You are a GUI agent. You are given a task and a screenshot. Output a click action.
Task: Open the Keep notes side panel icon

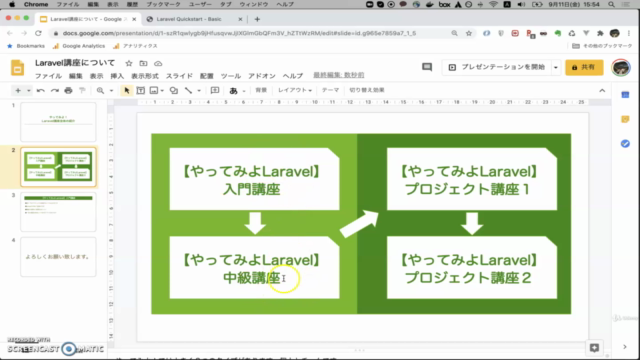[x=625, y=119]
